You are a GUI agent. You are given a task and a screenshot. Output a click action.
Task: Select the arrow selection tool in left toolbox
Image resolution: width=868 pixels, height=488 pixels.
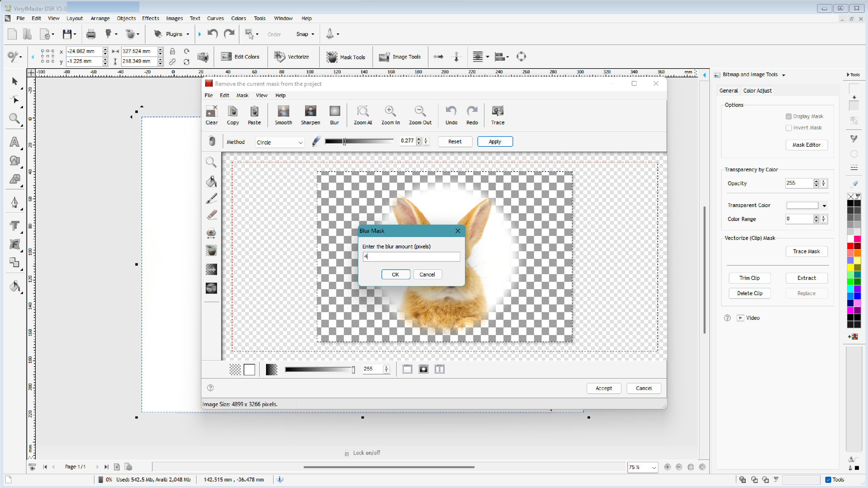click(x=14, y=81)
